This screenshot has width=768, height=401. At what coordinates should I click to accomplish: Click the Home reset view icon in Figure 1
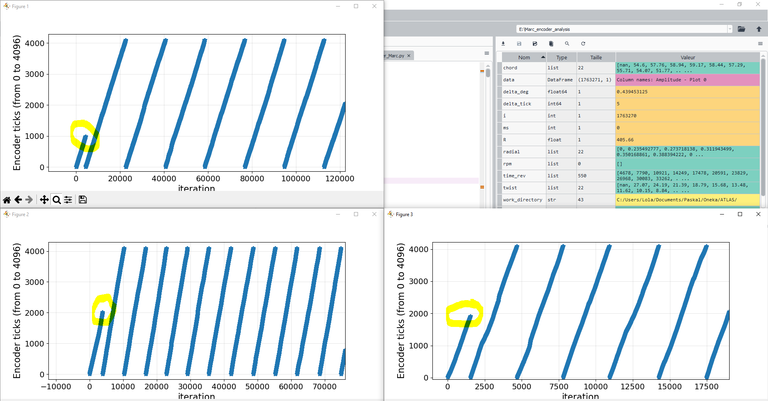point(7,200)
